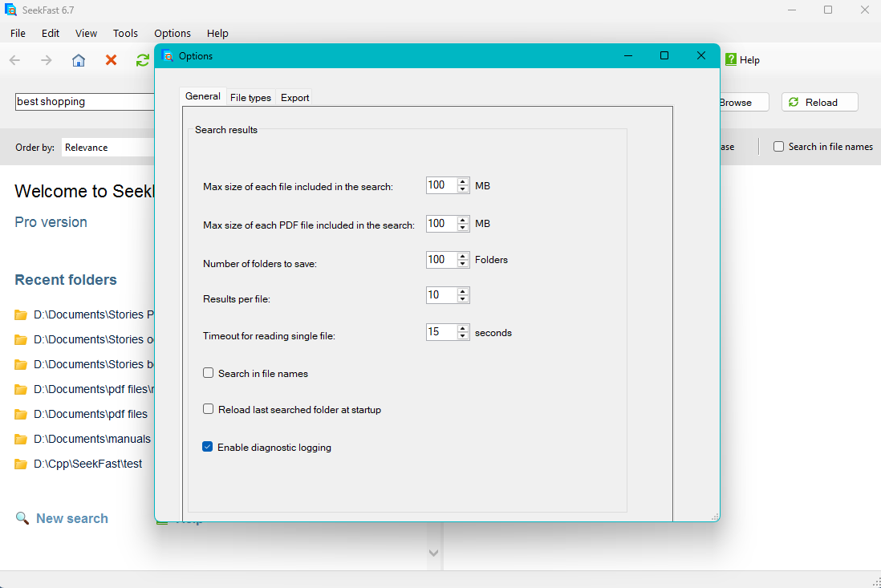Select the Home icon in the toolbar
The image size is (881, 588).
pos(79,59)
